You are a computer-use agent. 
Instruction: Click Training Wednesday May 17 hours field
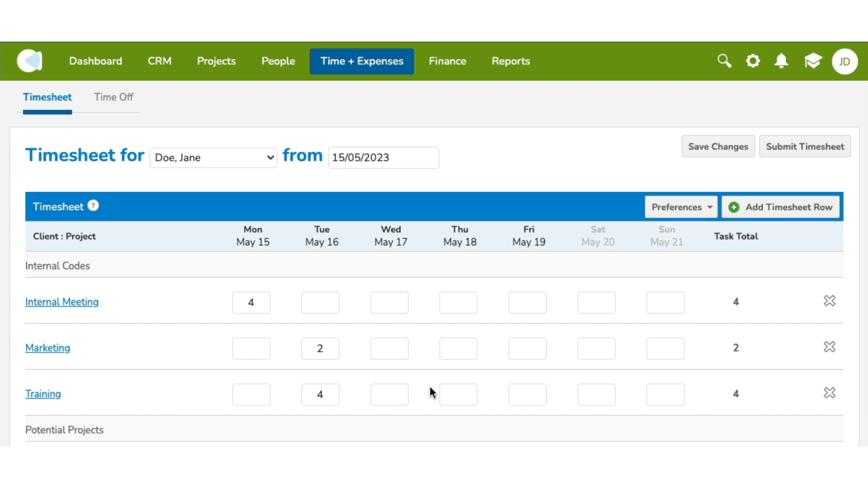[x=389, y=394]
